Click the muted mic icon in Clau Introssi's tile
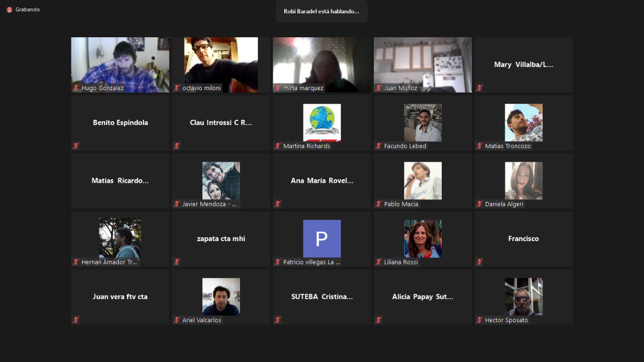This screenshot has height=362, width=644. [x=177, y=146]
